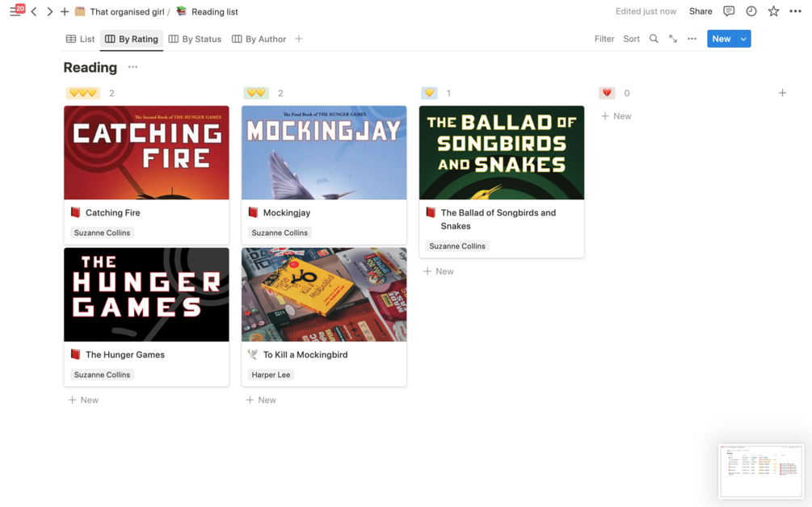
Task: Open Ballad of Songbirds and Snakes cover
Action: tap(502, 153)
